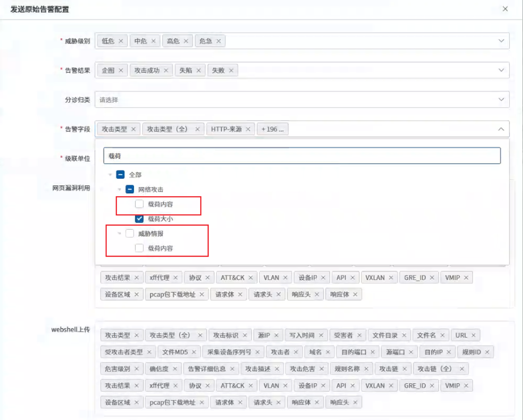Viewport: 523px width, 420px height.
Task: Select 载荷内容 under 威胁情报
Action: (x=139, y=248)
